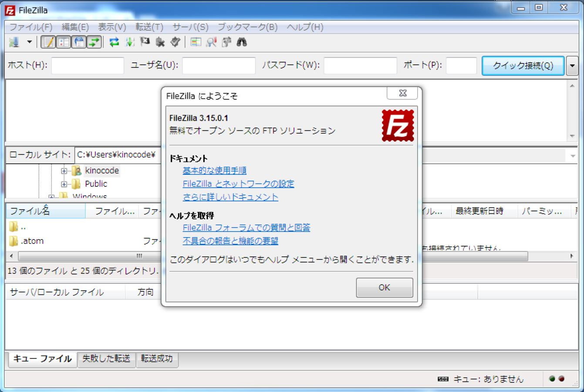The image size is (584, 392).
Task: Select the parent directory '..' entry
Action: 17,227
